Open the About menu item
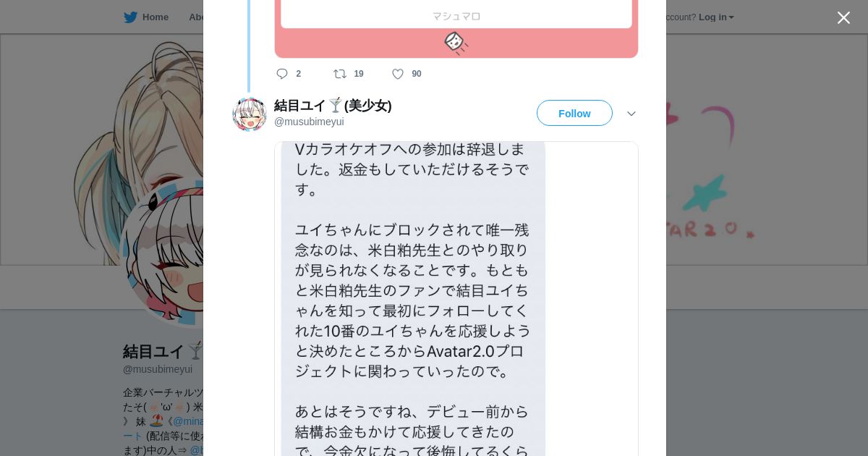The width and height of the screenshot is (868, 456). pos(196,17)
